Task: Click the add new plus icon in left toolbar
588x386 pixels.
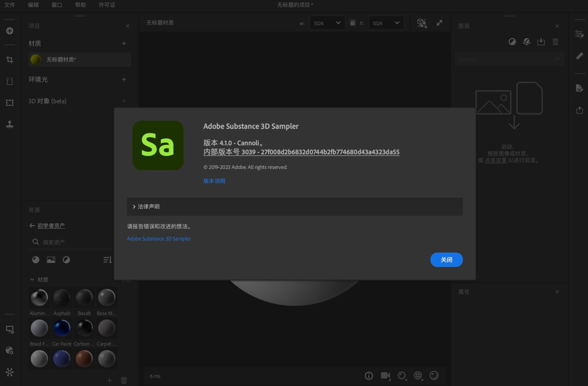Action: [x=10, y=31]
